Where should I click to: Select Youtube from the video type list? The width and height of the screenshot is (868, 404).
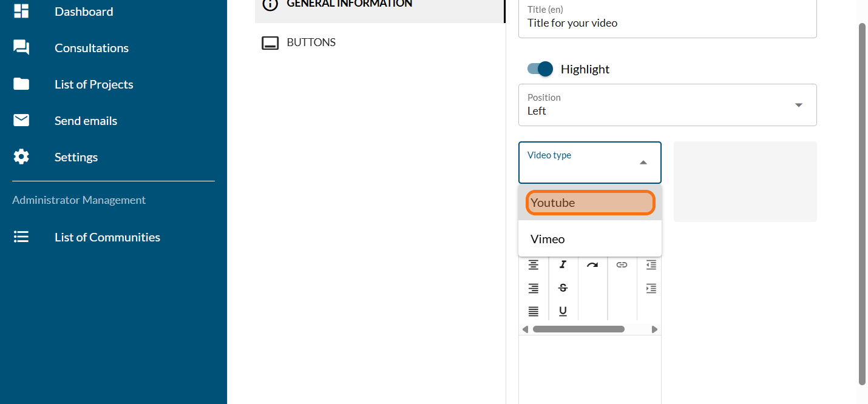click(x=589, y=203)
